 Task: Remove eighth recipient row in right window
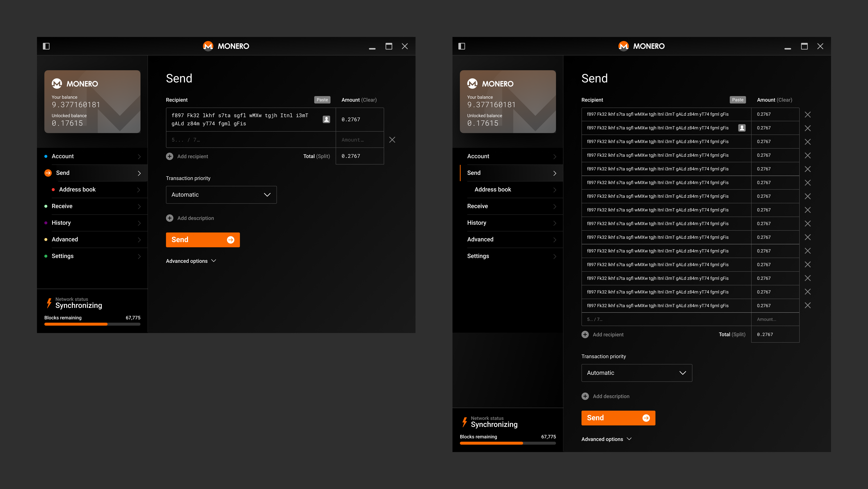pos(808,210)
